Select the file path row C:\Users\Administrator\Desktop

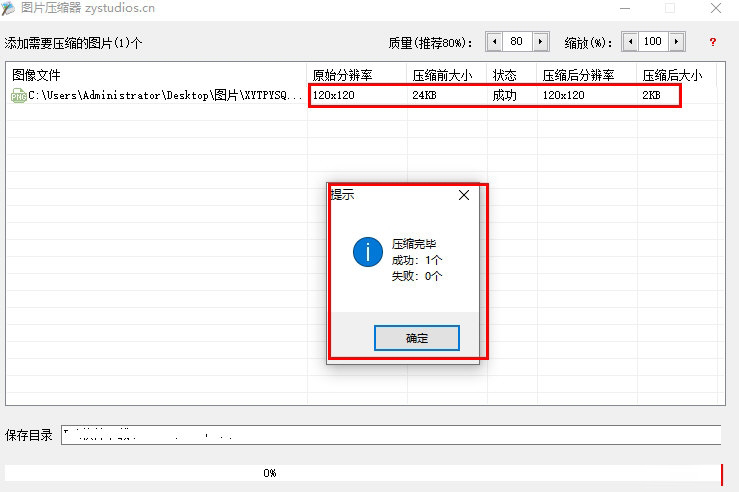coord(165,95)
